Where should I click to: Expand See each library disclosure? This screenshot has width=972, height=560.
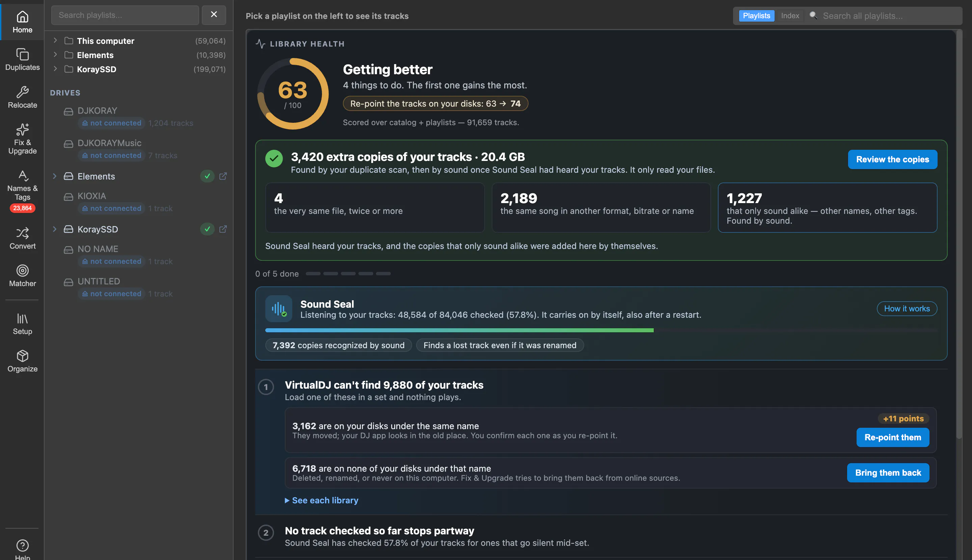point(321,500)
